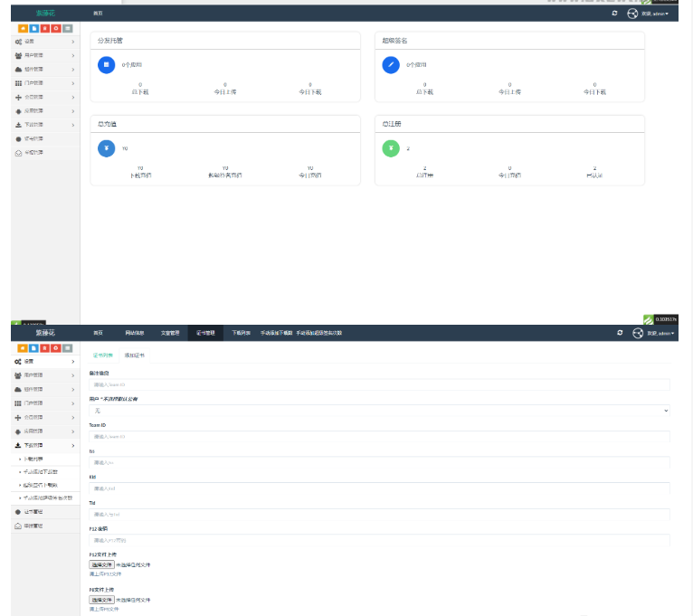Click the pencil icon in the 超级签名 card

(390, 64)
